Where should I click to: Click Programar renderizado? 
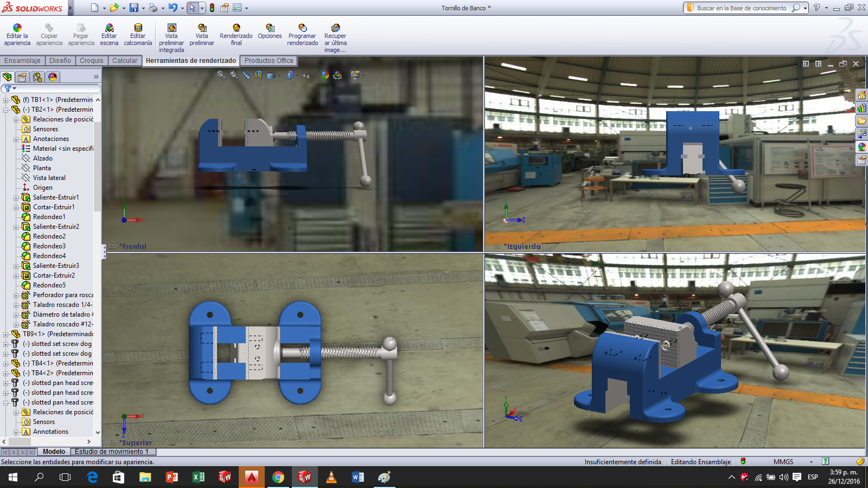pyautogui.click(x=303, y=35)
